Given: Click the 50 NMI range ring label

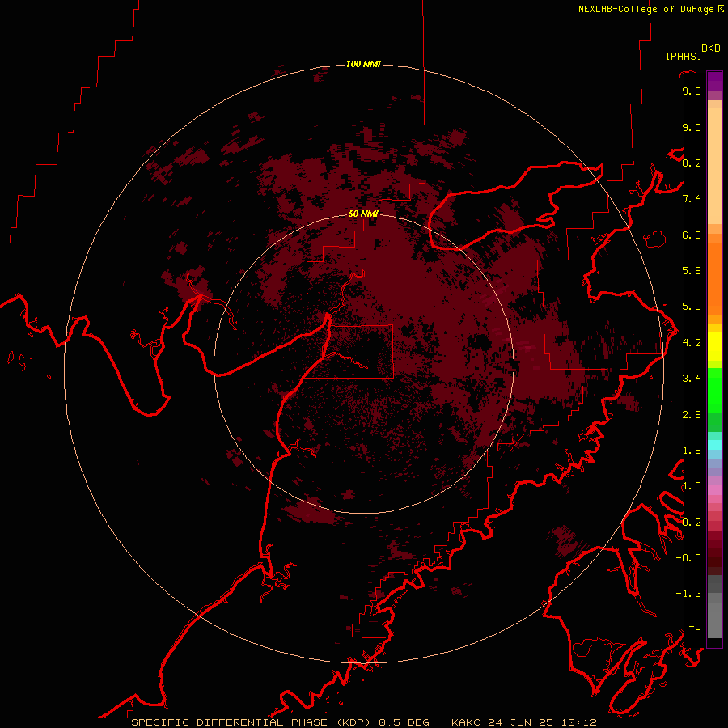Looking at the screenshot, I should pos(363,214).
